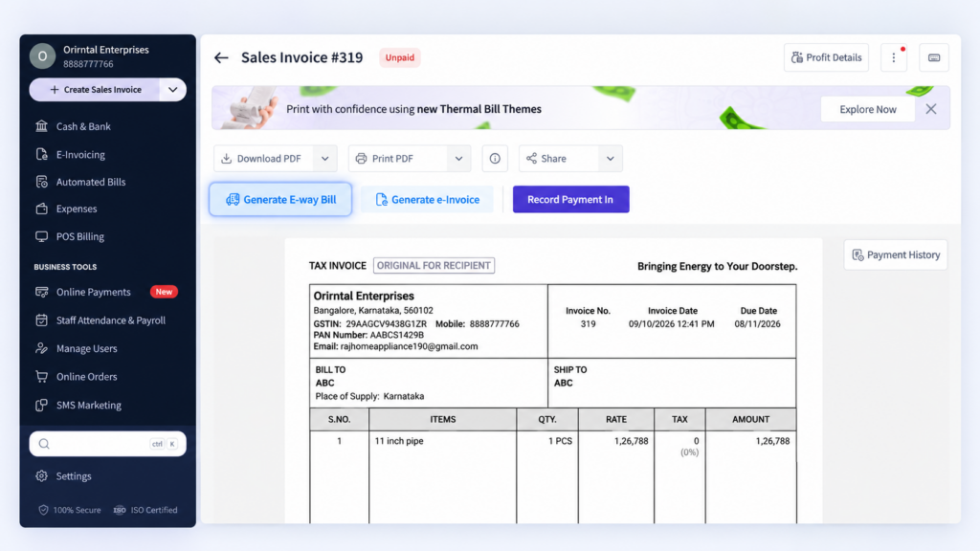The width and height of the screenshot is (980, 551).
Task: Click the Settings gear icon
Action: click(x=42, y=476)
